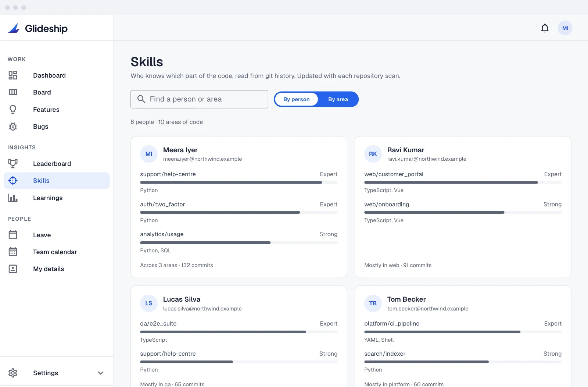
Task: Open Leaderboard in sidebar
Action: point(57,164)
